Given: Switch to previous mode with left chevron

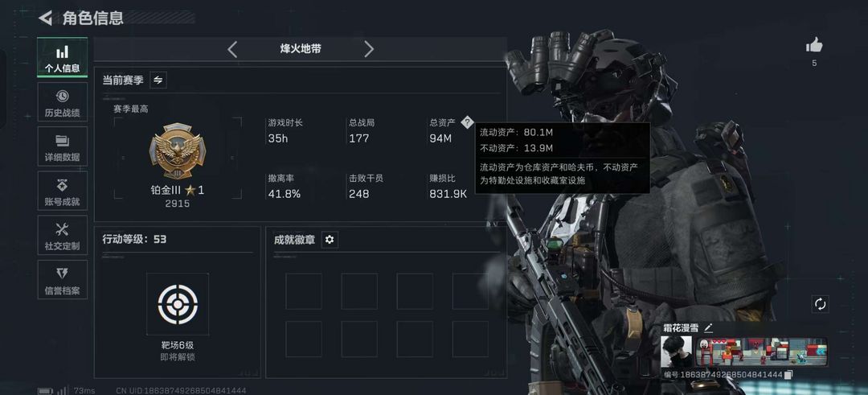Looking at the screenshot, I should (232, 49).
